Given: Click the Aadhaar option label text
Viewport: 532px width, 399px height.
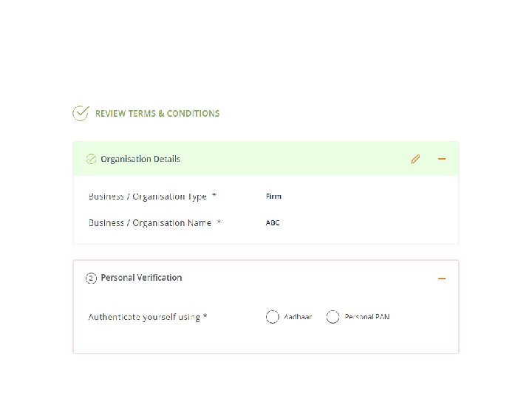Looking at the screenshot, I should pos(298,317).
